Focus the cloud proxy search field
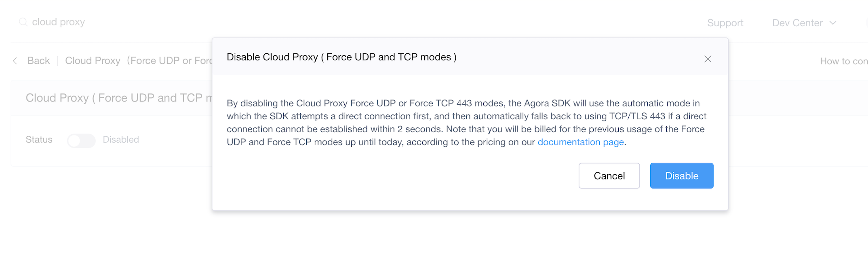Viewport: 868px width, 266px height. pyautogui.click(x=58, y=22)
